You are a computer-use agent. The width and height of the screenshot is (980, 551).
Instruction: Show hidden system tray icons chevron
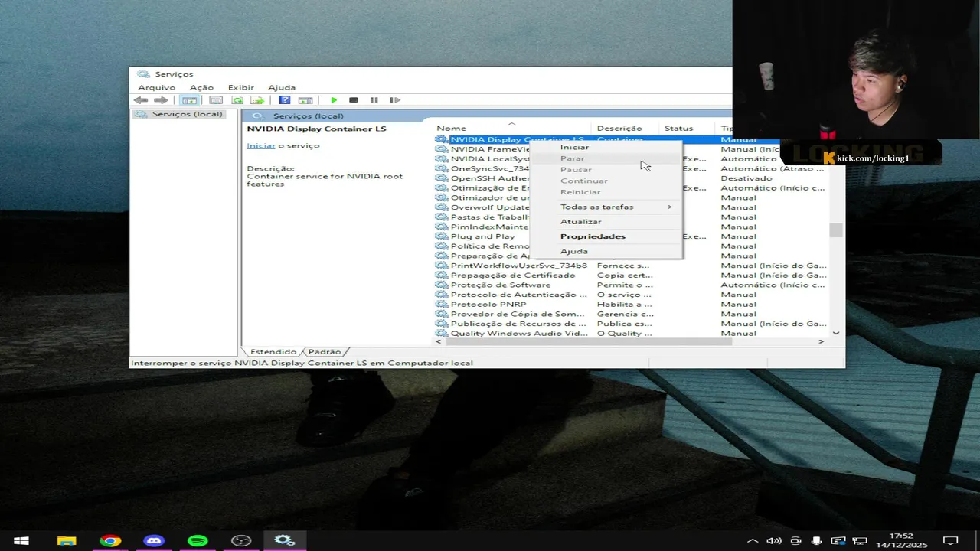click(x=753, y=541)
